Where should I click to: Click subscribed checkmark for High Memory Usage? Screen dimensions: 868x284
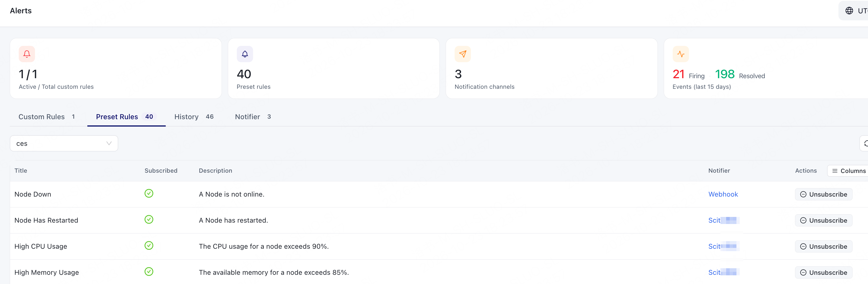pyautogui.click(x=149, y=272)
